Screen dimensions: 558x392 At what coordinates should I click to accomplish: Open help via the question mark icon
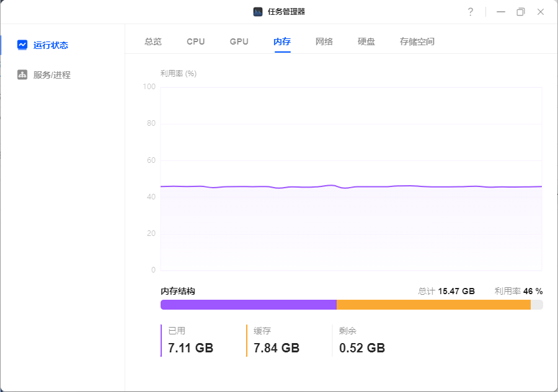pyautogui.click(x=471, y=12)
